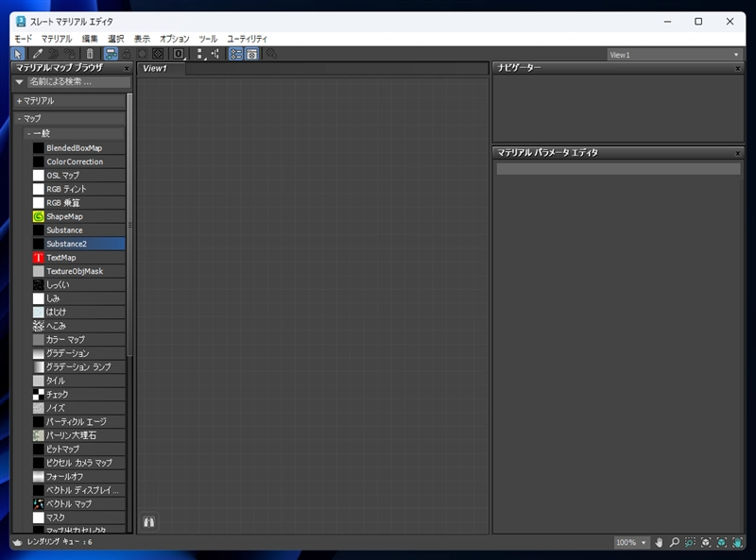Open the View1 view selector dropdown
This screenshot has height=560, width=756.
point(674,55)
